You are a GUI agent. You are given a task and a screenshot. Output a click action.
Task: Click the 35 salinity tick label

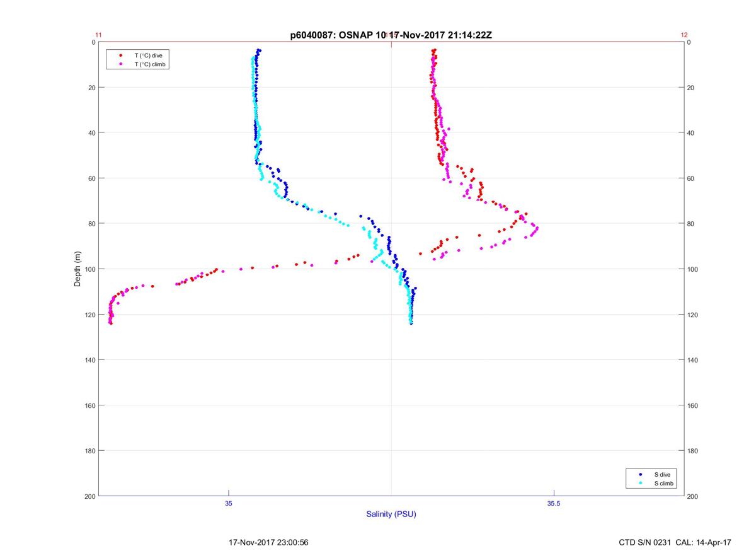[x=229, y=503]
